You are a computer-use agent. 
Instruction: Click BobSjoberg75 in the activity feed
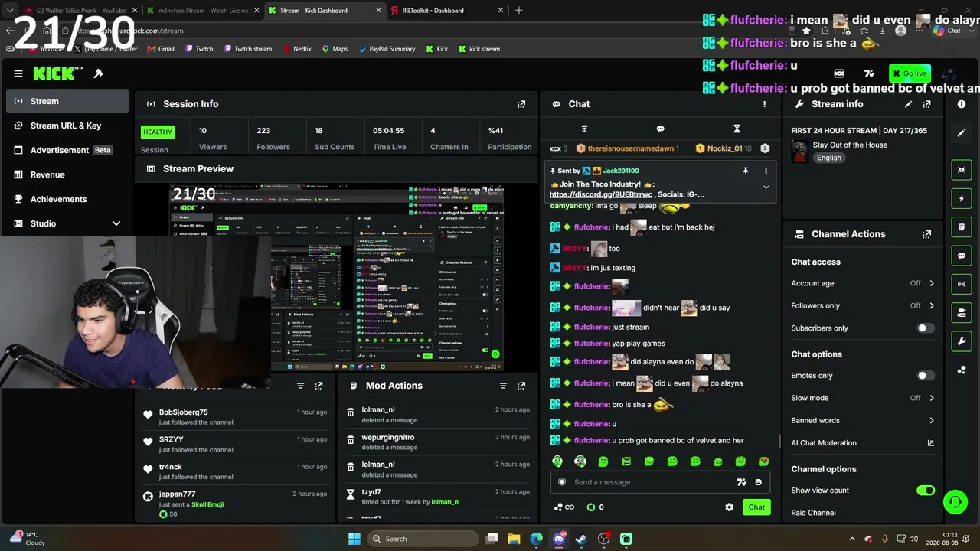pyautogui.click(x=184, y=412)
